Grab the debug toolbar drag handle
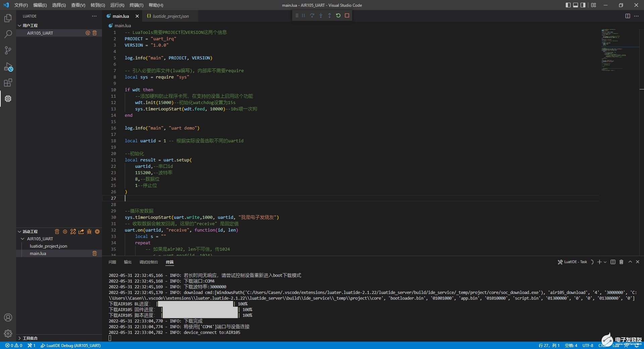 click(297, 15)
